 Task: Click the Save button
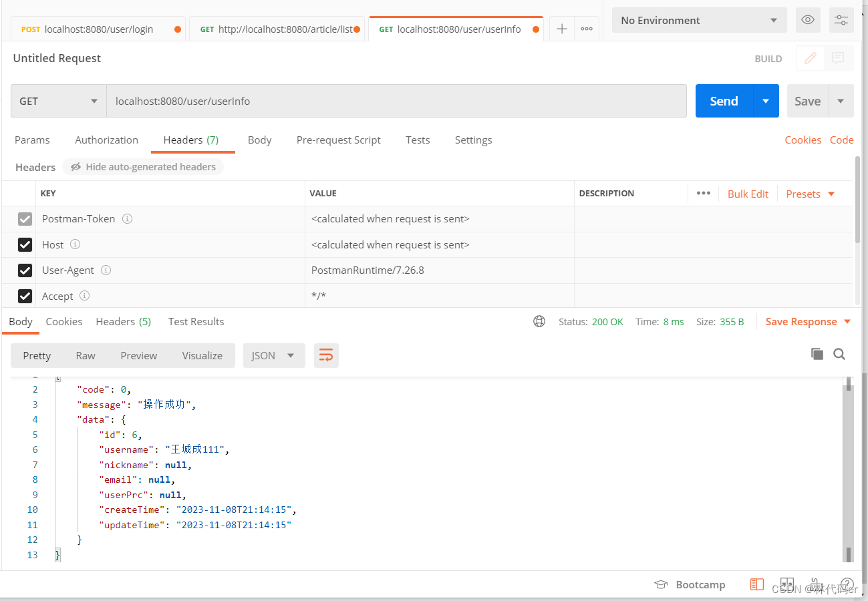(808, 101)
